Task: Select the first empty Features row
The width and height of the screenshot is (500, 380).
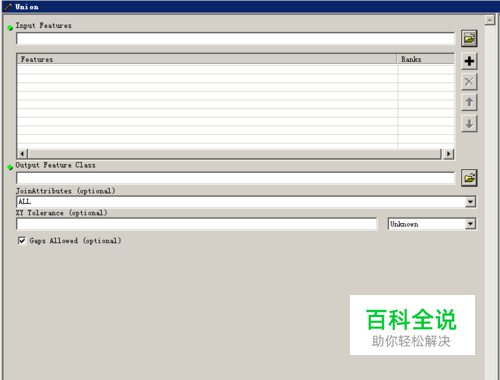Action: 207,69
